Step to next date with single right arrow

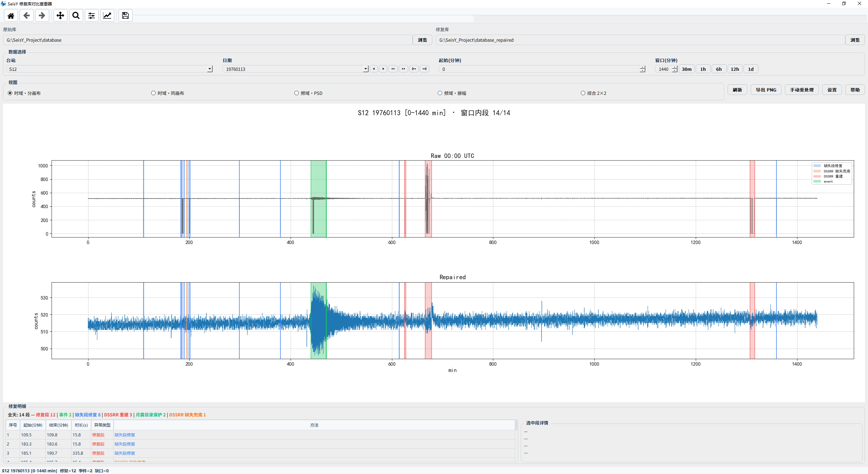(383, 69)
